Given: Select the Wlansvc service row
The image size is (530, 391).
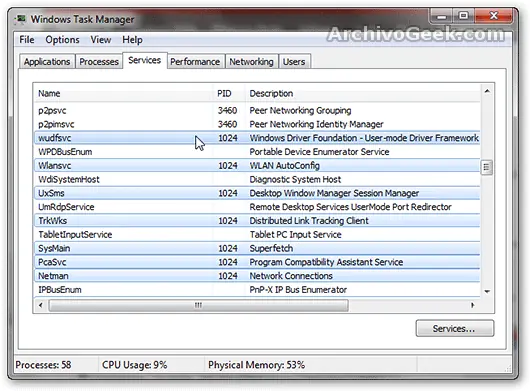Looking at the screenshot, I should coord(257,166).
